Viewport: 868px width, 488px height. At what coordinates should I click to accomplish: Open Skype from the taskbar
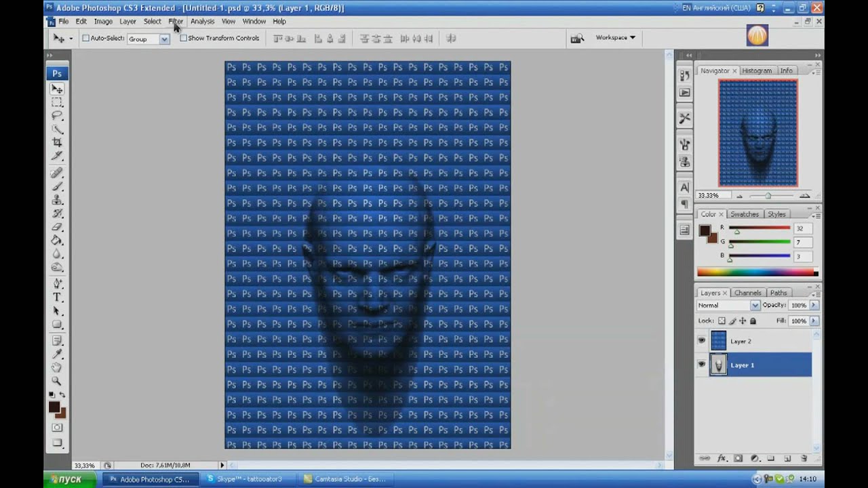tap(248, 479)
